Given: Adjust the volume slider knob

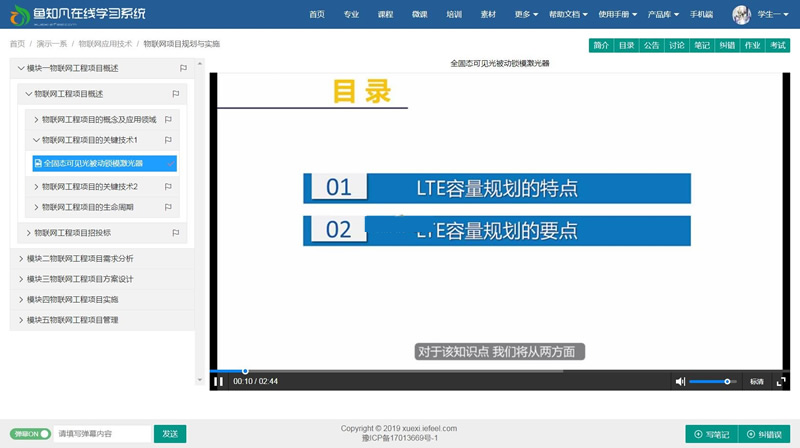Looking at the screenshot, I should pos(727,381).
